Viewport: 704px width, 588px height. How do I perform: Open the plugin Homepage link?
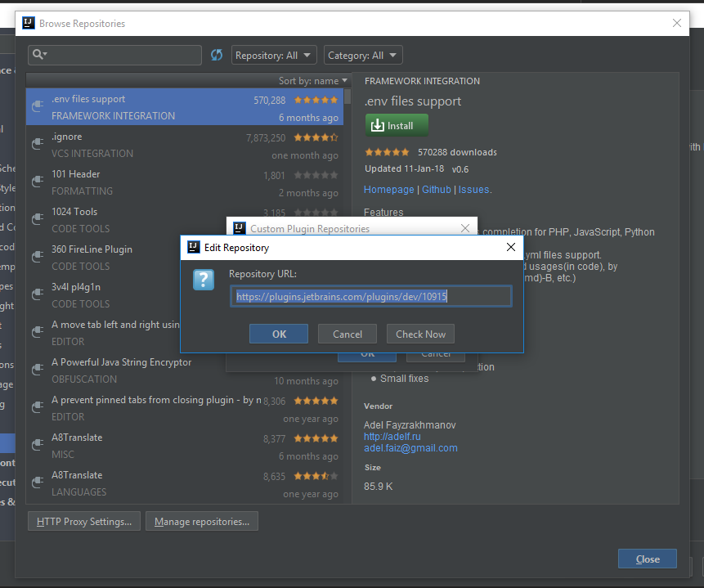389,190
